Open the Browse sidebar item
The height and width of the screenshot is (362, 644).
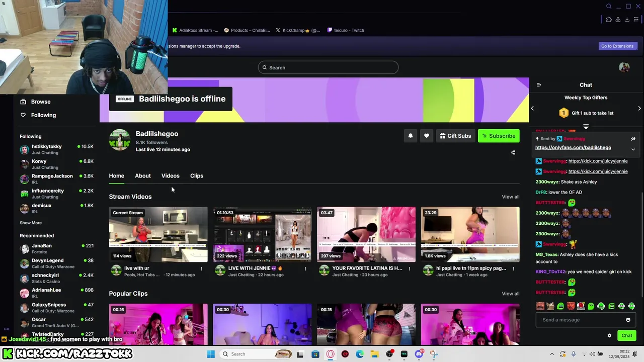coord(35,102)
